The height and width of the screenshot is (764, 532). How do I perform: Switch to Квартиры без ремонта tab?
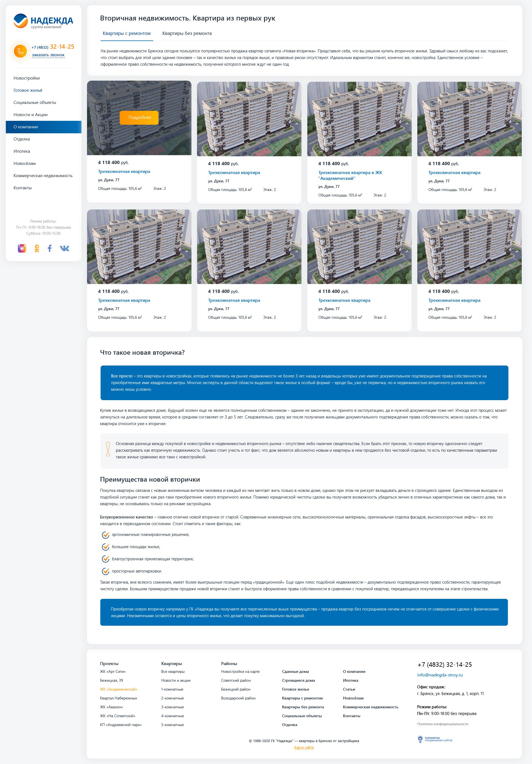point(187,33)
